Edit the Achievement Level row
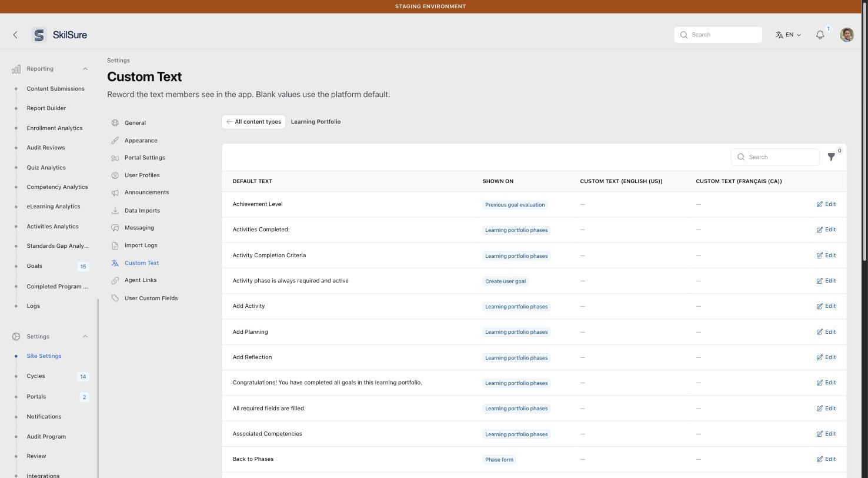The height and width of the screenshot is (478, 868). 826,204
